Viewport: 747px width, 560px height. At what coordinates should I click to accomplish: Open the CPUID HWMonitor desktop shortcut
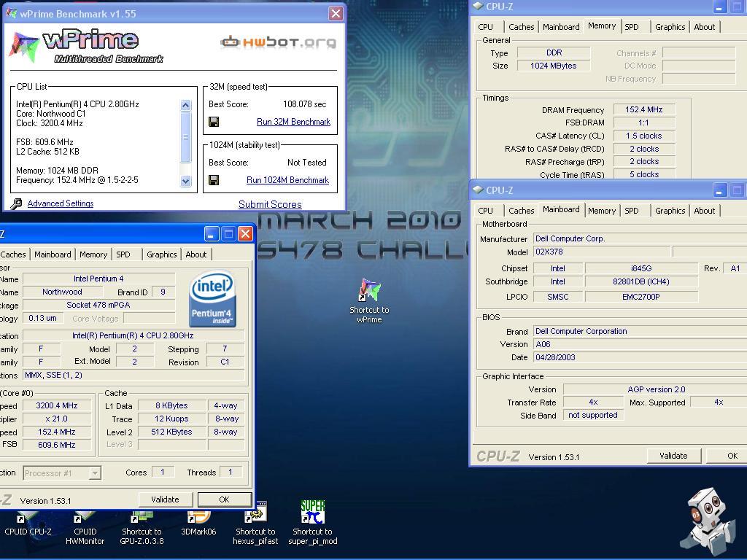pos(85,529)
